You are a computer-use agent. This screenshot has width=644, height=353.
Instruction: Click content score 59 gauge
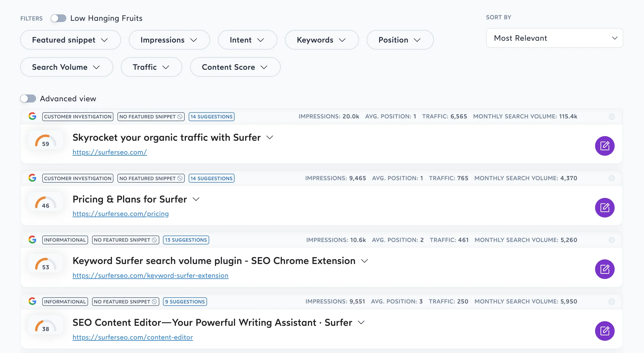[x=46, y=140]
